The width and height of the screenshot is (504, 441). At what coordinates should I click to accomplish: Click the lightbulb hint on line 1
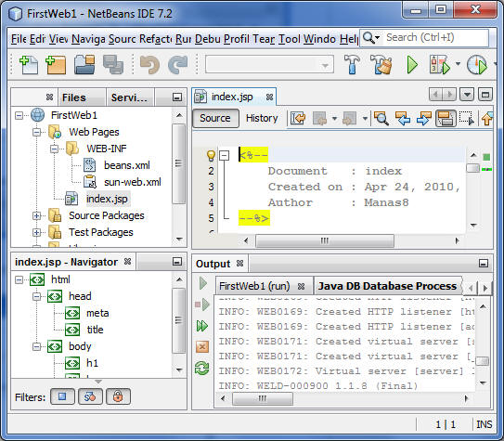(211, 156)
